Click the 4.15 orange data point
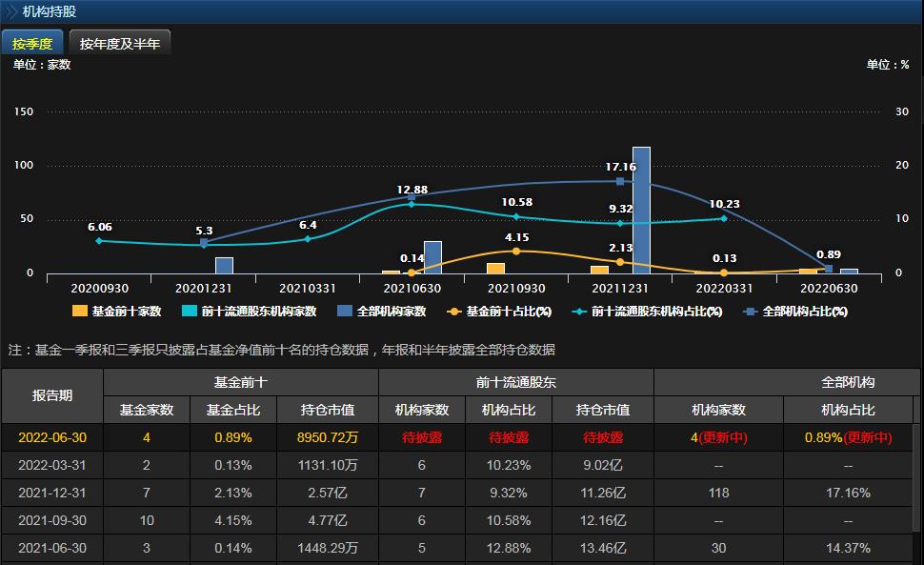The height and width of the screenshot is (565, 924). (516, 251)
